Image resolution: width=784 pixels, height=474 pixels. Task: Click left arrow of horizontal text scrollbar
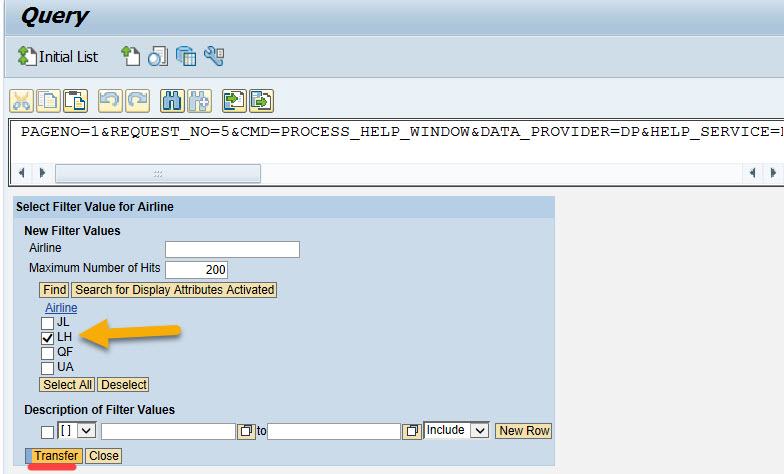pyautogui.click(x=21, y=173)
